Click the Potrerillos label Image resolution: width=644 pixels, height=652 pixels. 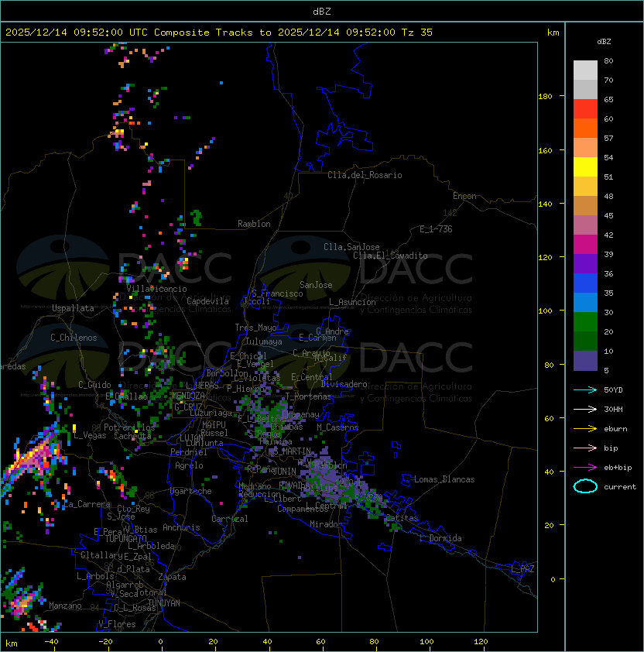coord(129,427)
